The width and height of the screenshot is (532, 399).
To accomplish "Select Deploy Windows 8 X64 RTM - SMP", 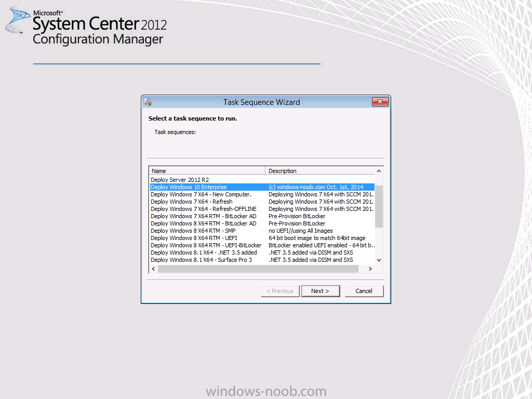I will tap(262, 231).
